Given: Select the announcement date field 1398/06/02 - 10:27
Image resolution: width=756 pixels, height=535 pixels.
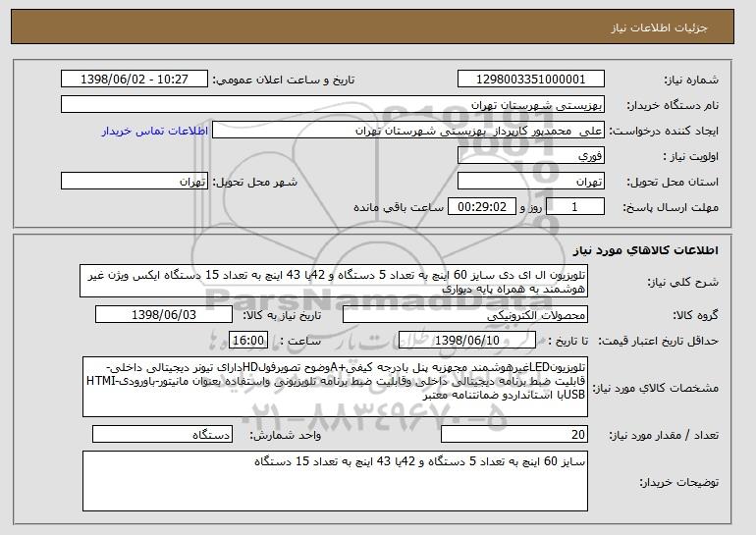Looking at the screenshot, I should 135,80.
